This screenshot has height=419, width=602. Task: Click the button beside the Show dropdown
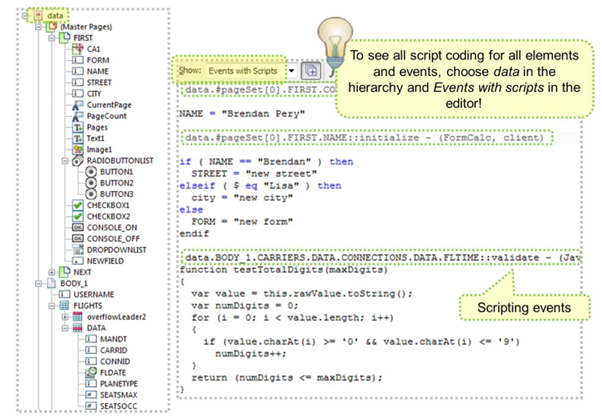[310, 72]
